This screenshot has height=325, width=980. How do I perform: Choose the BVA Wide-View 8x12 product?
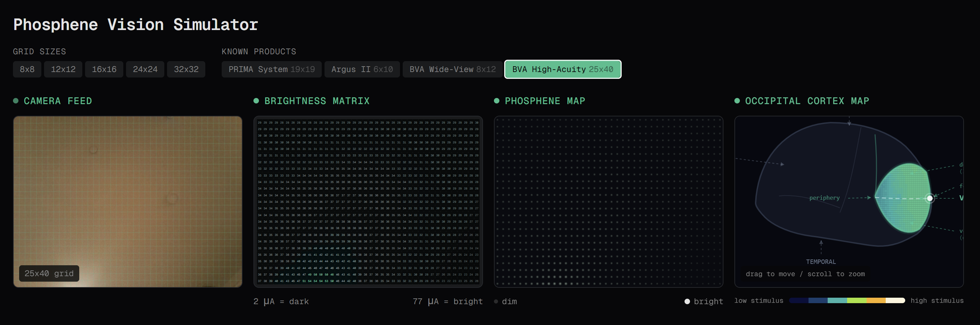452,69
